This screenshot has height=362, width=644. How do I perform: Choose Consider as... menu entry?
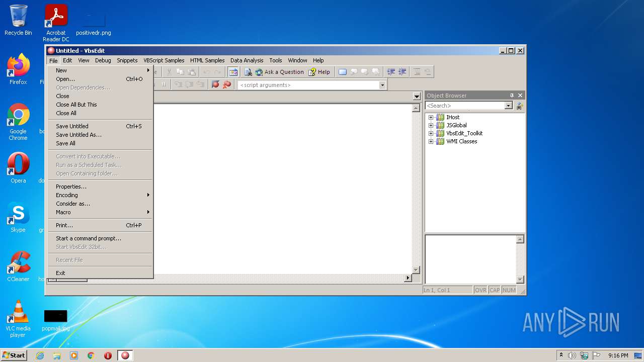100,204
